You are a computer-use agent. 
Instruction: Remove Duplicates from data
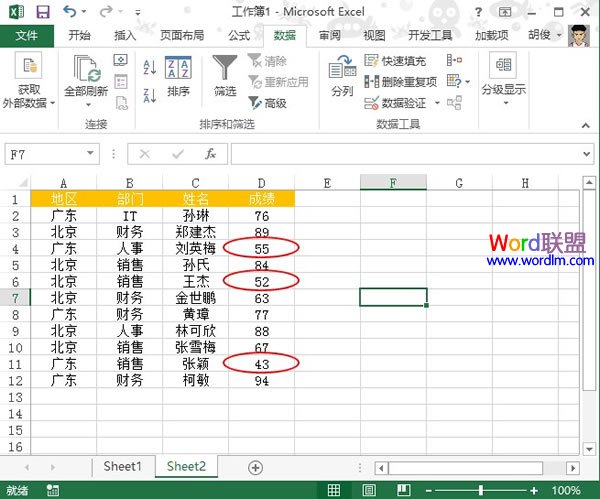click(401, 82)
